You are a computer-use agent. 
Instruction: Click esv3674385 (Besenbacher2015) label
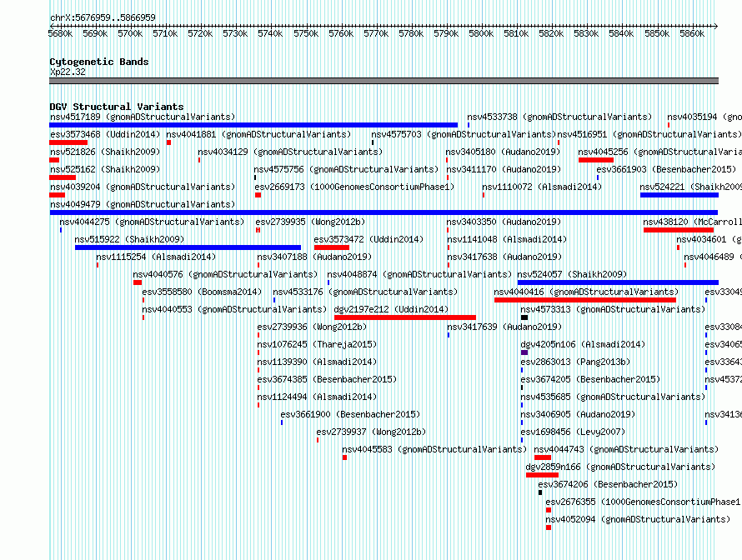pyautogui.click(x=327, y=379)
